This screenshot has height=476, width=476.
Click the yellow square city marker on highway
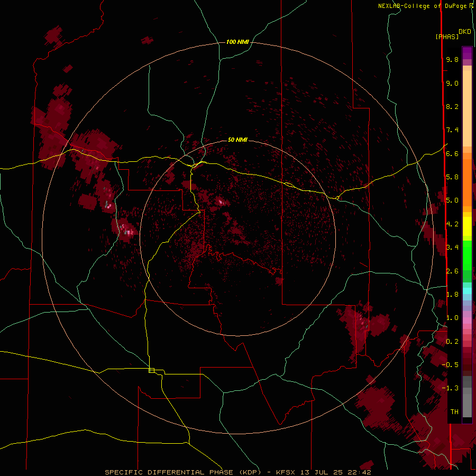click(x=151, y=370)
